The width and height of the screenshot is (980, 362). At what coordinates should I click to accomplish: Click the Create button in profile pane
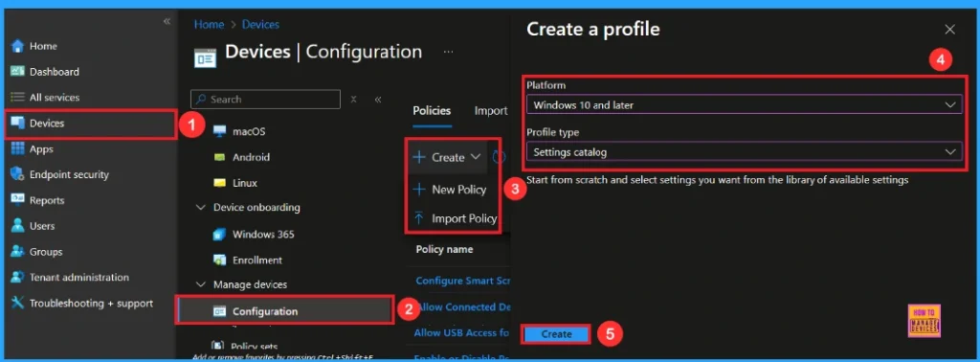pos(556,334)
